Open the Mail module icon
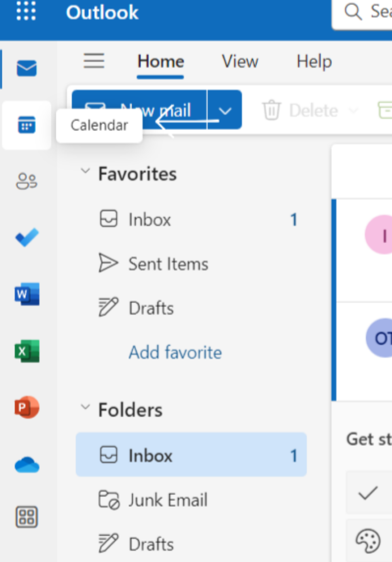Image resolution: width=392 pixels, height=562 pixels. [x=26, y=68]
